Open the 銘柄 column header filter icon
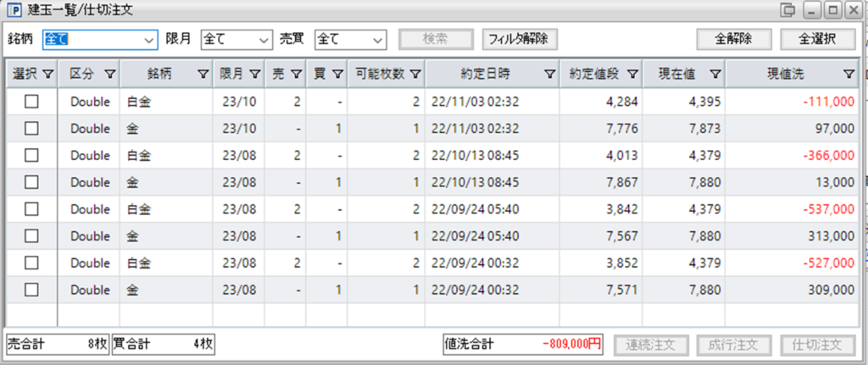 coord(203,75)
